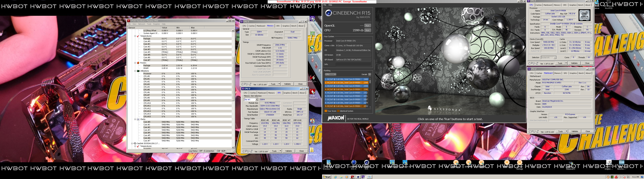The height and width of the screenshot is (179, 644).
Task: Open TurboV Core desktop icon
Action: point(313,78)
